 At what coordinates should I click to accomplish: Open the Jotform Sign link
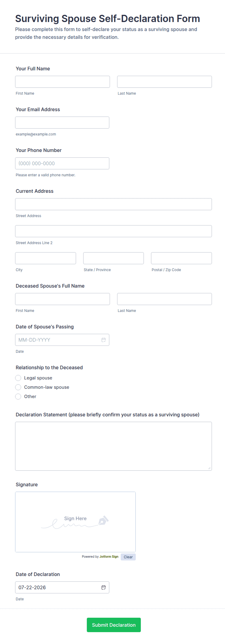point(109,556)
